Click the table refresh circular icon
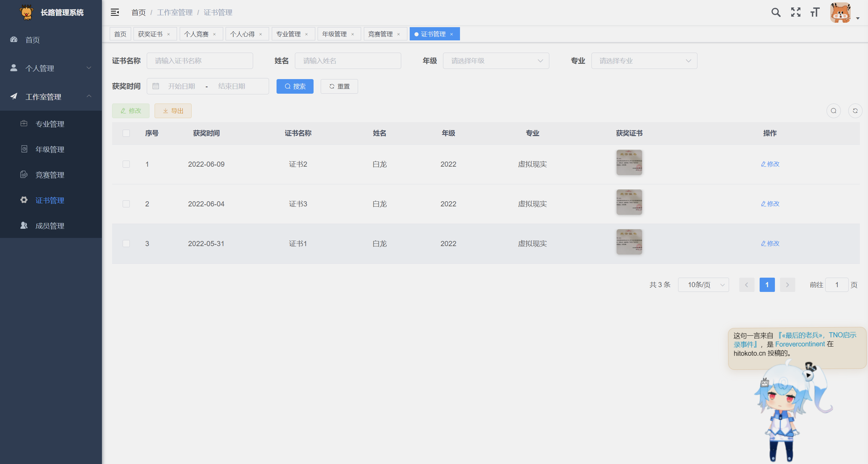This screenshot has width=868, height=464. (x=855, y=111)
